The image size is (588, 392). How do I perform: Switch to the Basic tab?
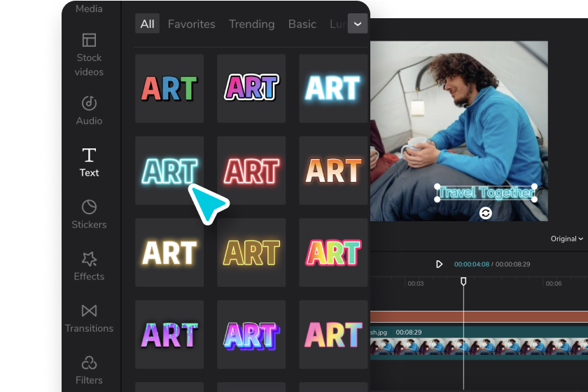point(302,24)
